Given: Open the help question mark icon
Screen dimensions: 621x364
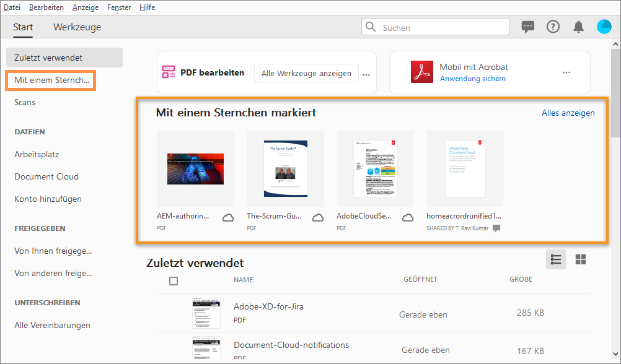Looking at the screenshot, I should [x=553, y=27].
